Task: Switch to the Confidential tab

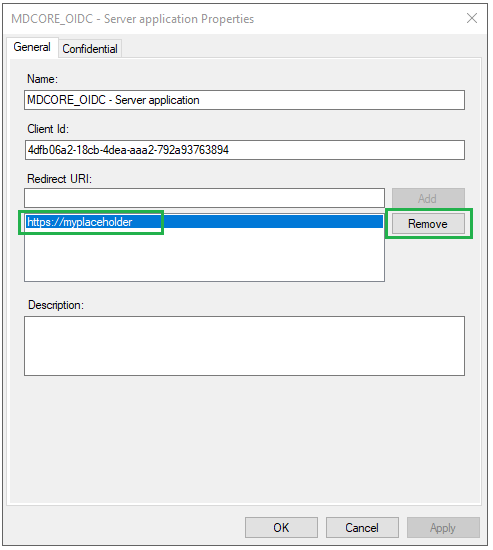Action: click(x=90, y=49)
